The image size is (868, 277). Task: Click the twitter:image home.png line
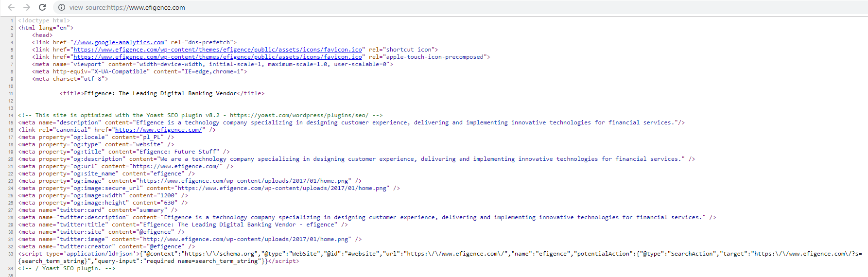point(190,239)
